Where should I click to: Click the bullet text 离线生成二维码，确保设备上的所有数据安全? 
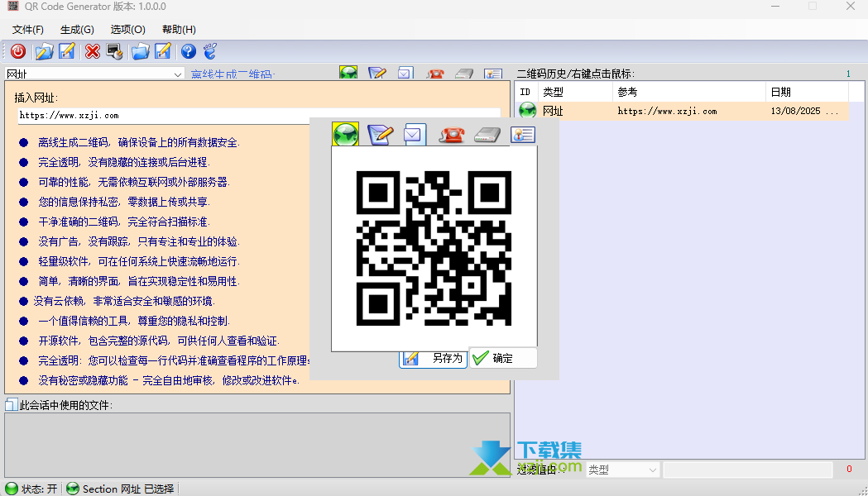click(x=139, y=143)
